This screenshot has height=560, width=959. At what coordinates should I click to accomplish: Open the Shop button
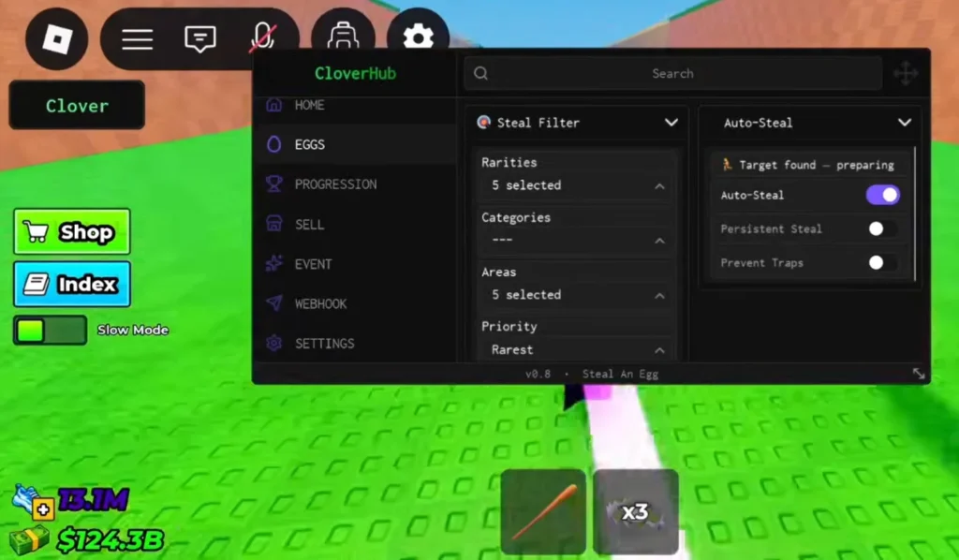click(71, 231)
